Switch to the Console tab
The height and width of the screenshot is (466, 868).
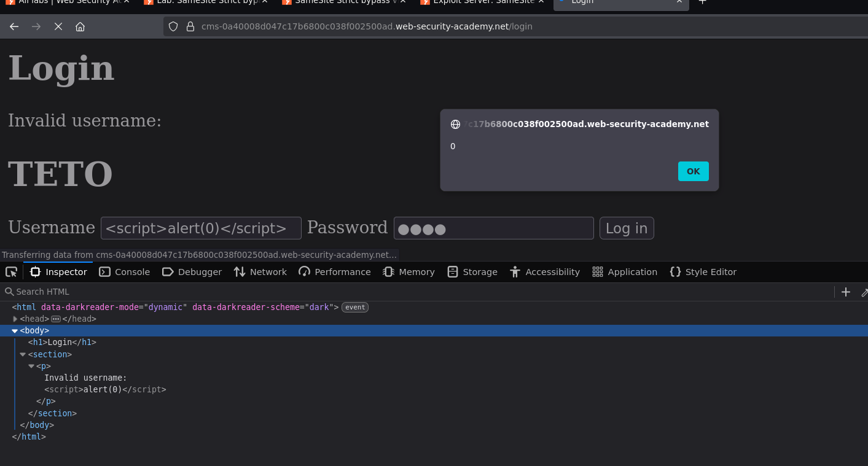point(125,272)
